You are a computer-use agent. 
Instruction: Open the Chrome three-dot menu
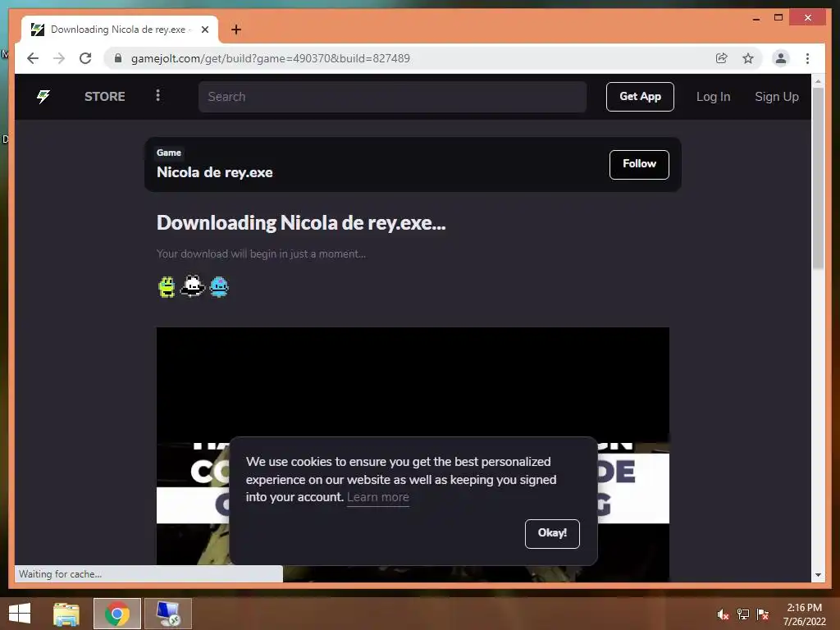tap(807, 58)
